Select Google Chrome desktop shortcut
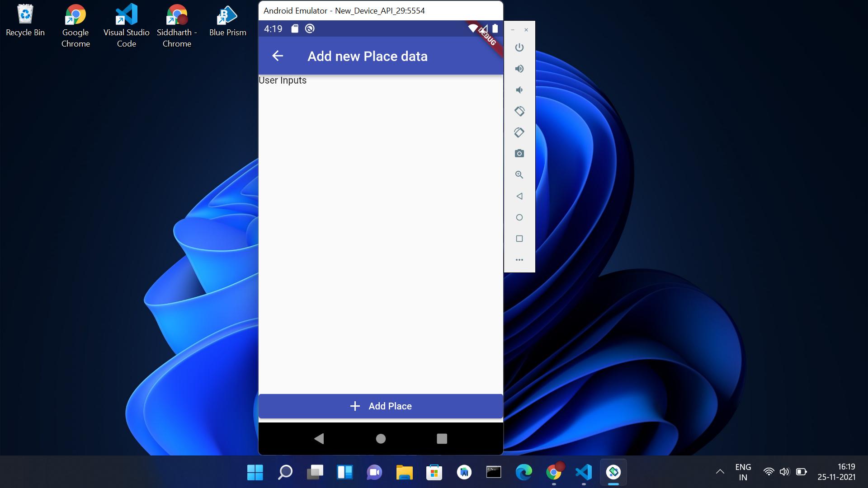Screen dimensions: 868x488 click(75, 26)
